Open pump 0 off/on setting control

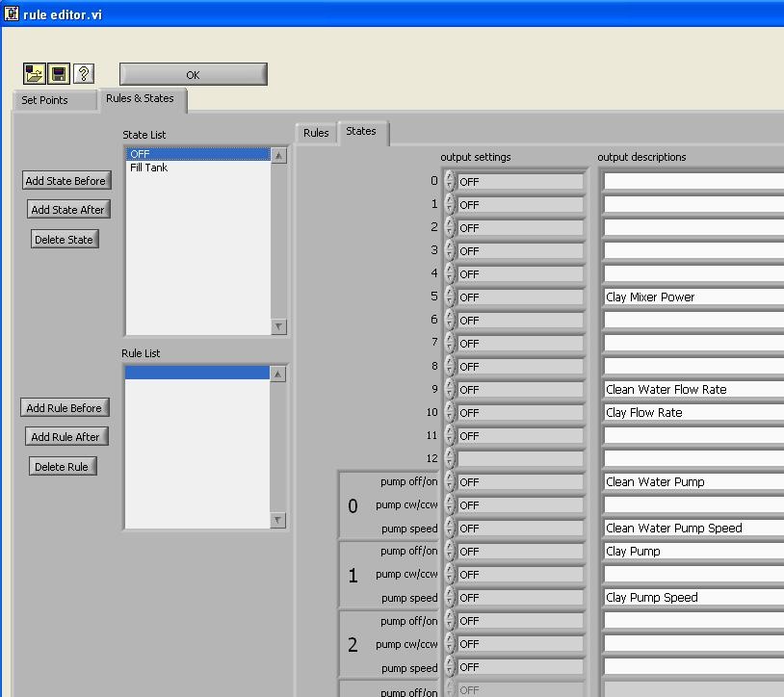point(520,482)
